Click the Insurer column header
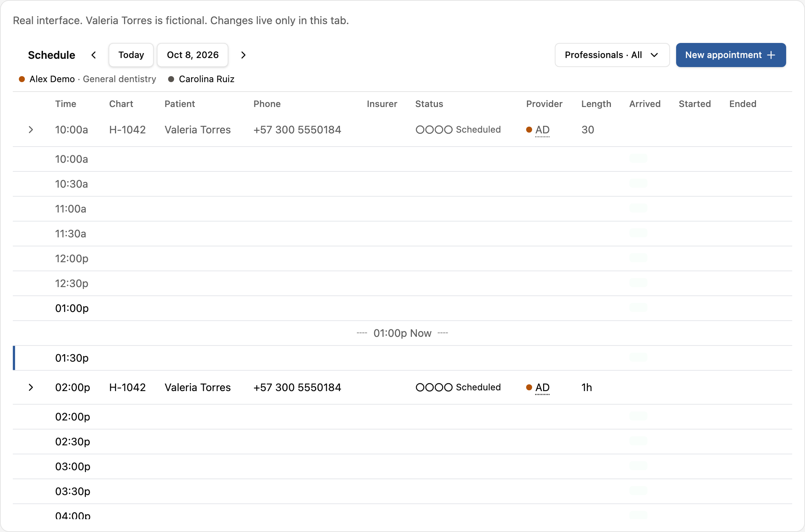 [x=382, y=104]
